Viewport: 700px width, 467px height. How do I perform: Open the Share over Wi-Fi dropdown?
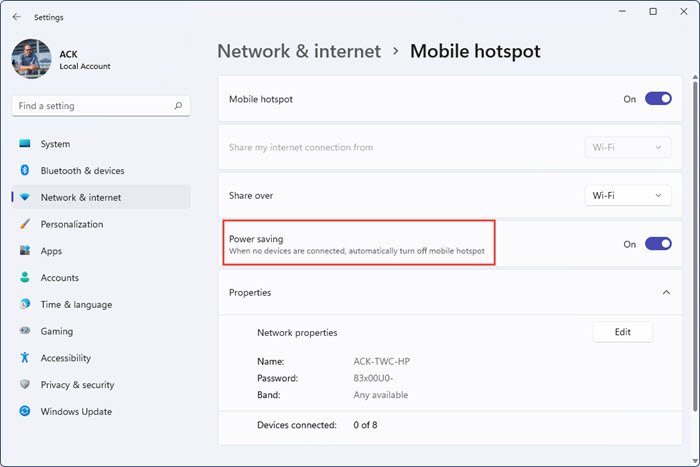(x=628, y=196)
